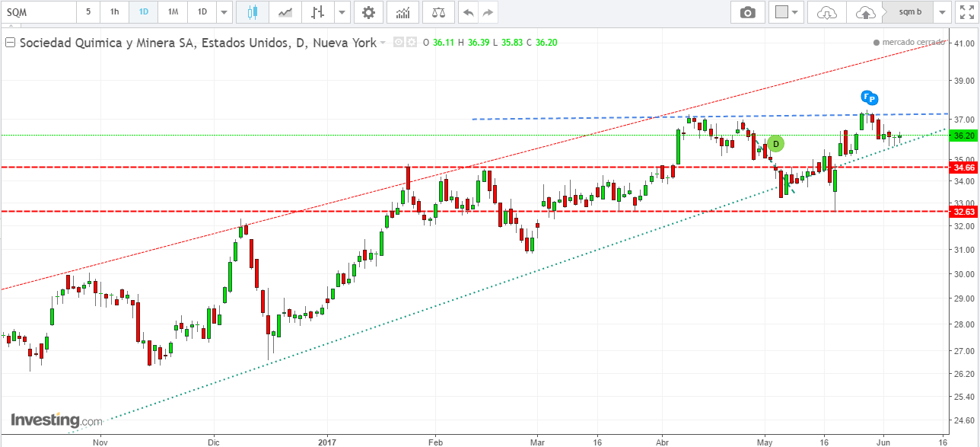Click the 34.66 red price level label

tap(964, 167)
